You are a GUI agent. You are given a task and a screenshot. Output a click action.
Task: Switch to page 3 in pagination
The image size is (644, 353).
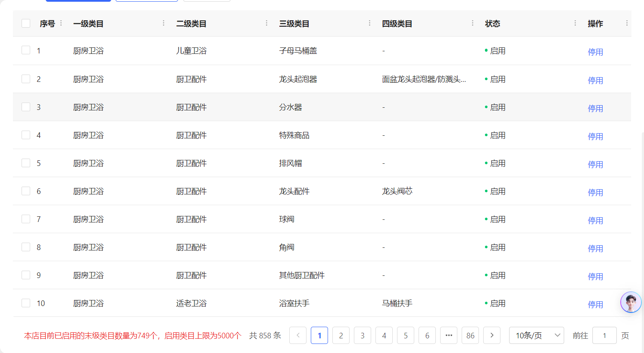(x=363, y=335)
